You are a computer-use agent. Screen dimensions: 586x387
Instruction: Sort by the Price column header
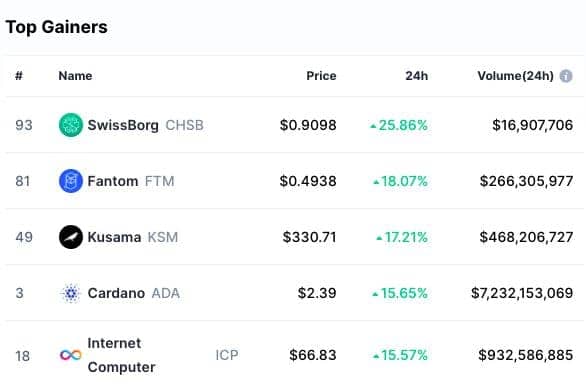pyautogui.click(x=321, y=76)
